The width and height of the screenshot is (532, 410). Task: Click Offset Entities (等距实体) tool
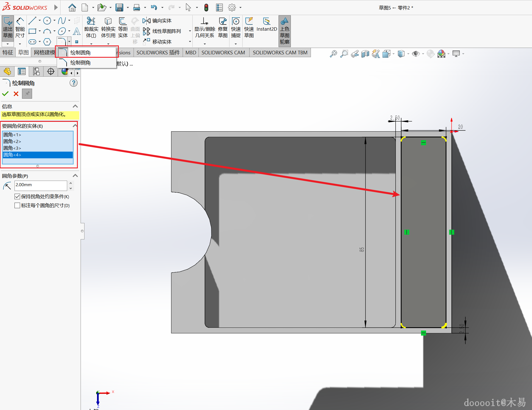click(123, 28)
